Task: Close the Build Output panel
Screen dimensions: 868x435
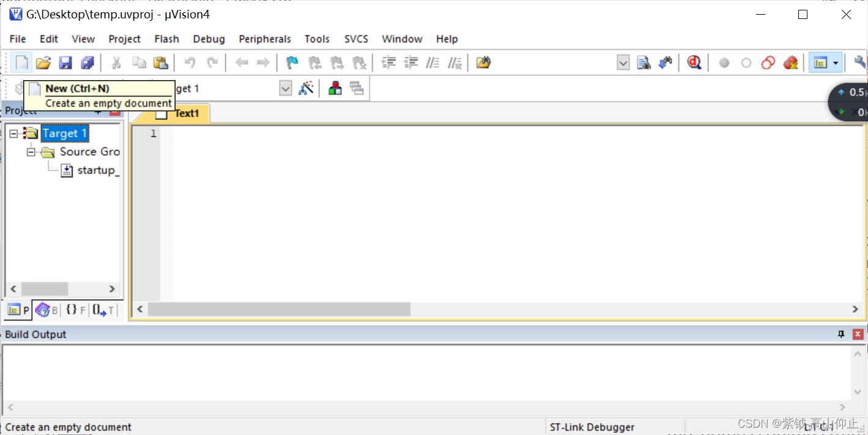Action: 858,334
